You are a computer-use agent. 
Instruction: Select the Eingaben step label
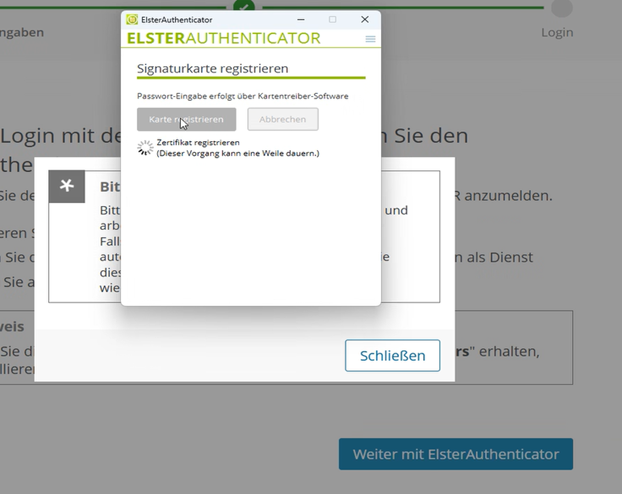(x=22, y=32)
